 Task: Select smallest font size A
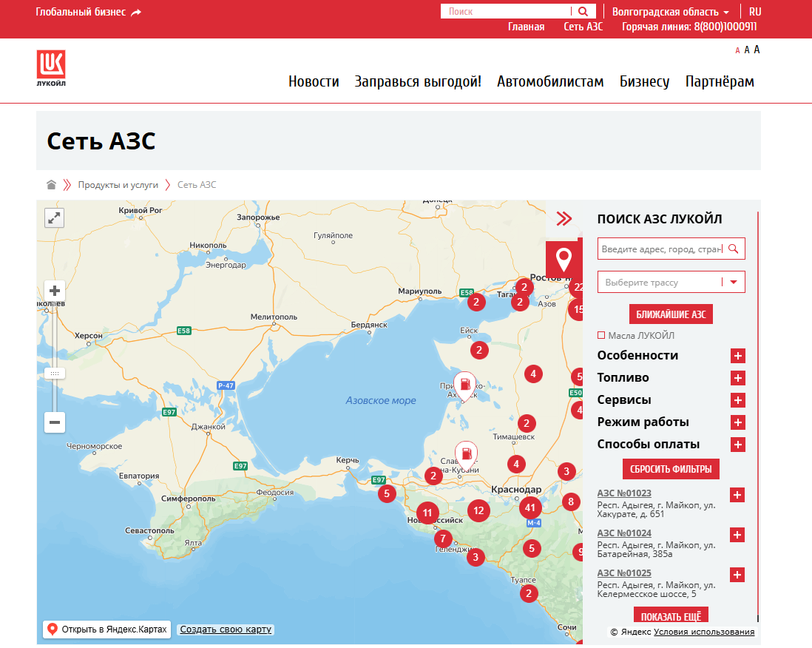tap(737, 51)
